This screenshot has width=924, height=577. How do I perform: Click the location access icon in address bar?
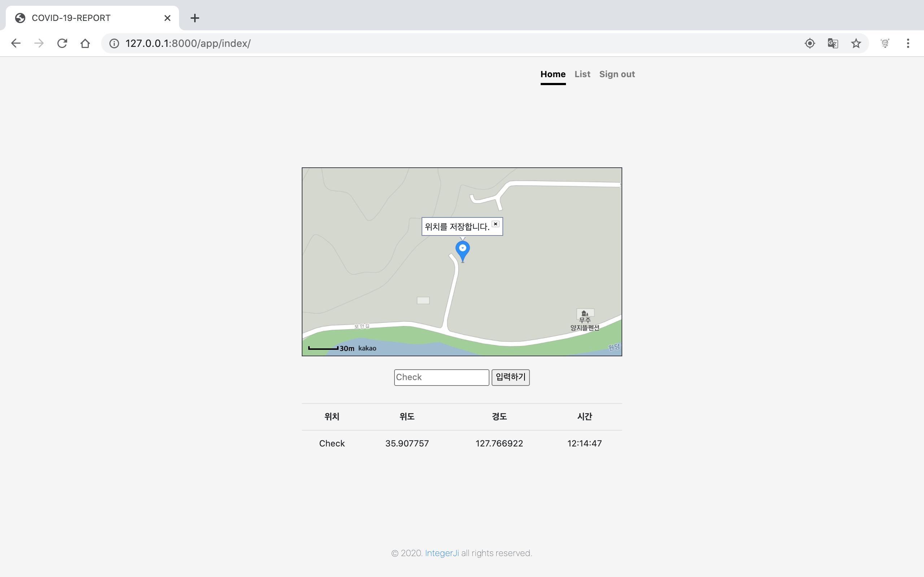(x=810, y=43)
